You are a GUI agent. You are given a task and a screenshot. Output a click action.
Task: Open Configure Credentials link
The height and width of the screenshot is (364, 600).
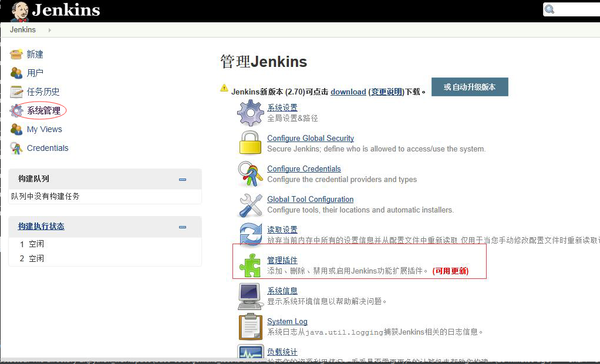[304, 169]
